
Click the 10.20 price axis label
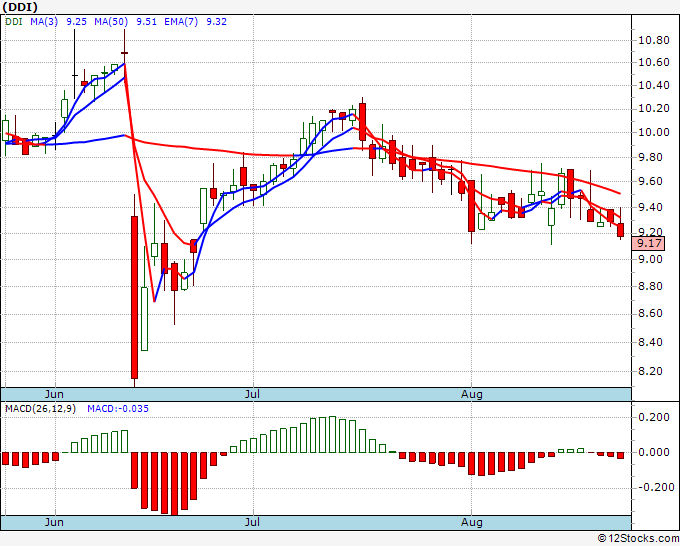654,108
